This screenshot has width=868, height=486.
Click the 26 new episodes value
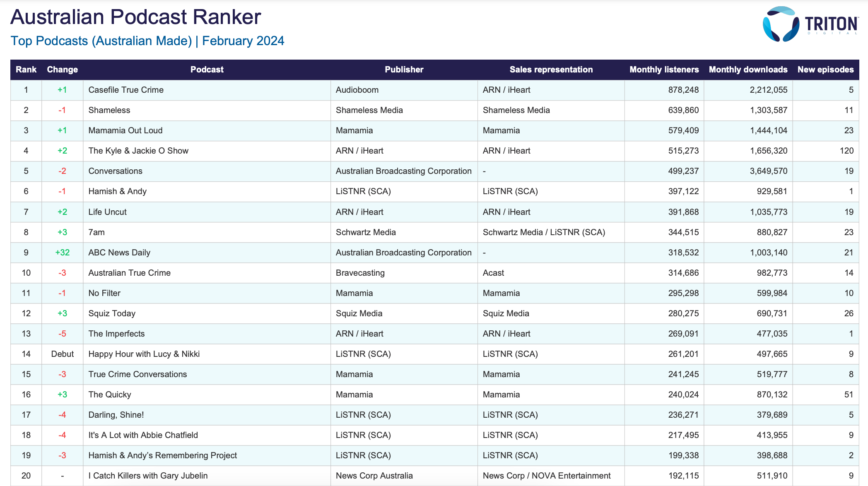tap(849, 313)
